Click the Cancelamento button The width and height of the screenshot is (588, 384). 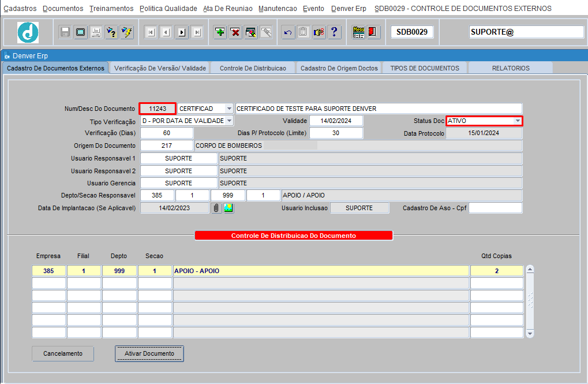(x=63, y=353)
